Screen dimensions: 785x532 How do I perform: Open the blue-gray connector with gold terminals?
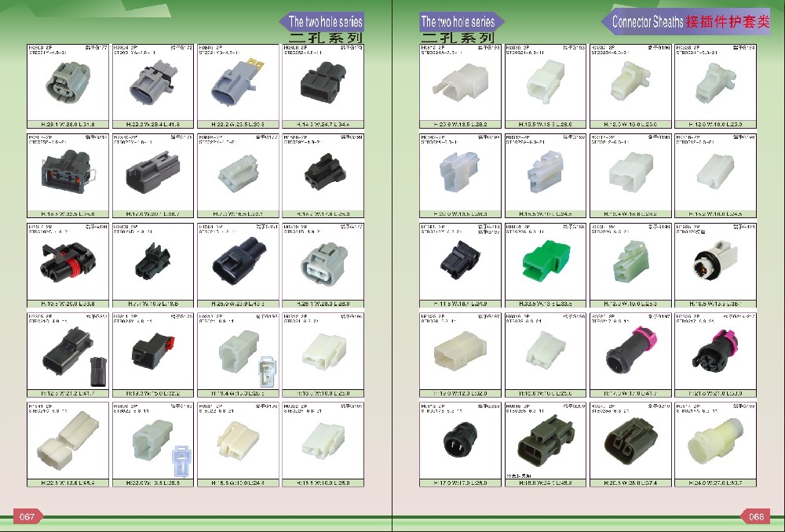pyautogui.click(x=237, y=84)
